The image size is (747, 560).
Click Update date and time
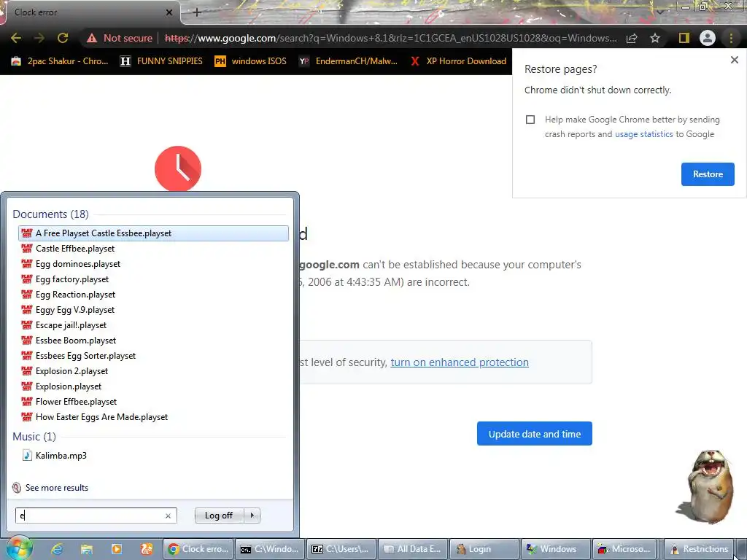click(x=534, y=434)
